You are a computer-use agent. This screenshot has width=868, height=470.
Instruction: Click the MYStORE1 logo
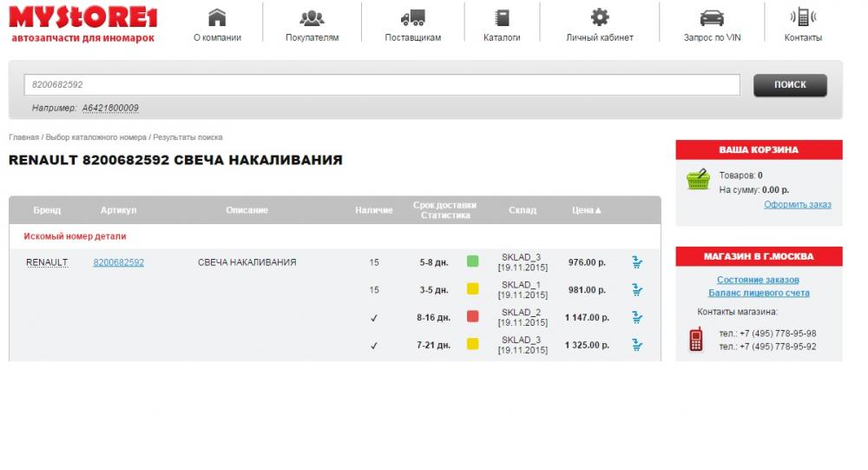[83, 23]
